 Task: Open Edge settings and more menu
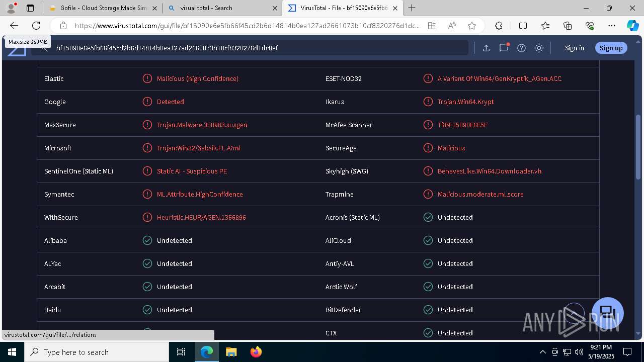612,26
